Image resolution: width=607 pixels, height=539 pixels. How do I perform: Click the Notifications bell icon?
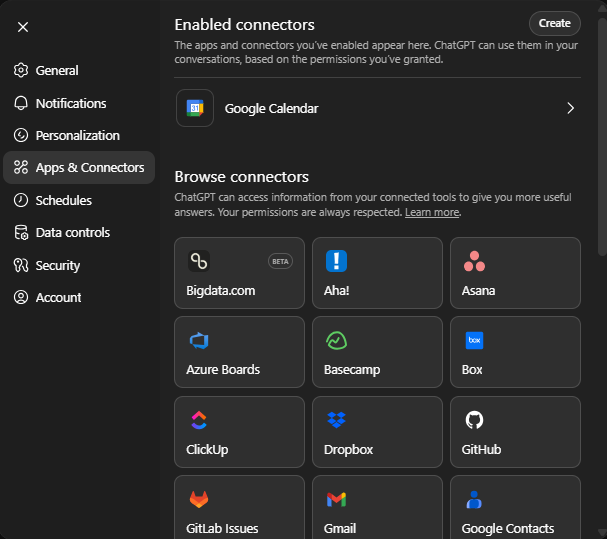tap(21, 103)
